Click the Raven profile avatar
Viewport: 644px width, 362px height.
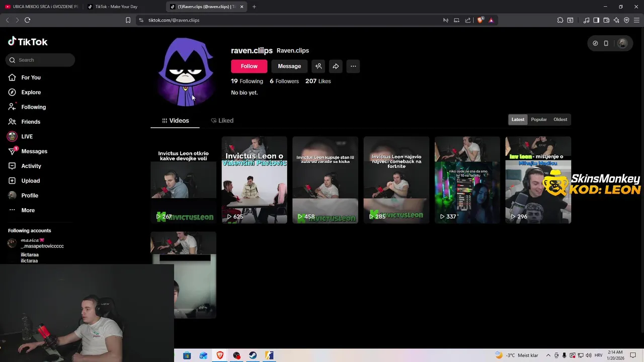186,72
